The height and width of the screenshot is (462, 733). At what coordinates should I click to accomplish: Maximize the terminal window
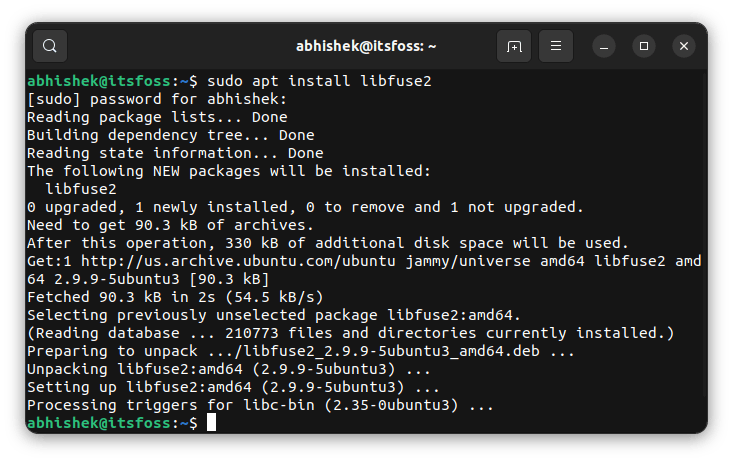tap(644, 46)
